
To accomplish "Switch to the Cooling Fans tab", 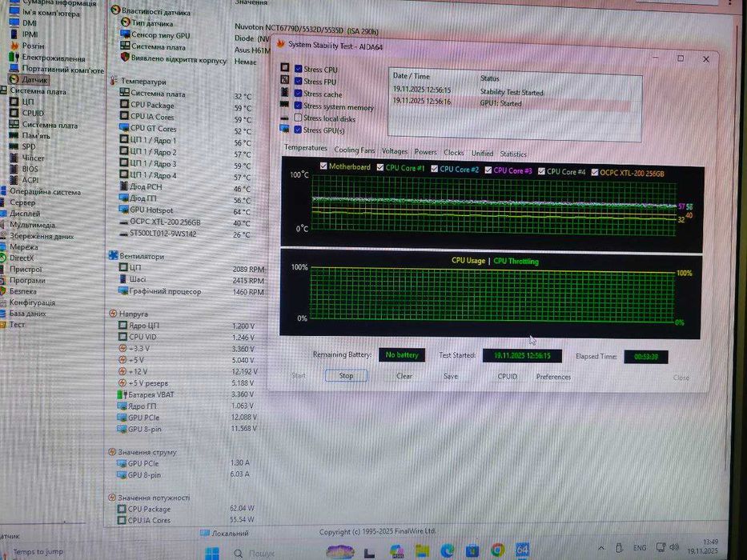I will tap(355, 150).
